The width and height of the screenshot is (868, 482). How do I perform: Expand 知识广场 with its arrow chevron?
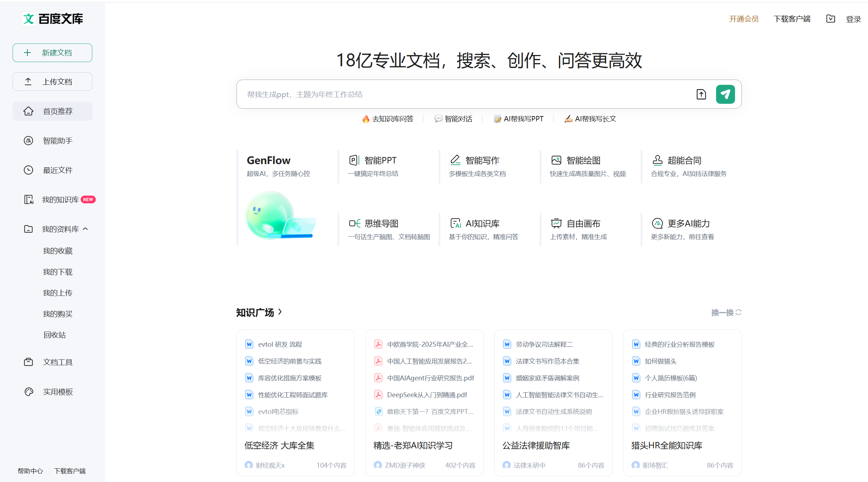pyautogui.click(x=280, y=312)
